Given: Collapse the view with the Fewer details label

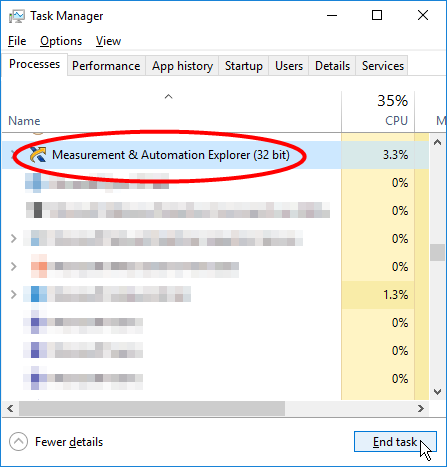Looking at the screenshot, I should coord(69,442).
